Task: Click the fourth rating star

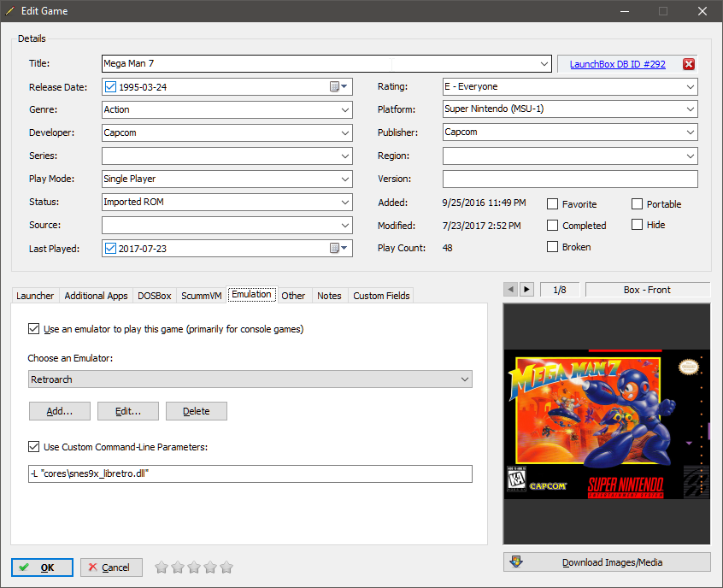Action: click(209, 567)
